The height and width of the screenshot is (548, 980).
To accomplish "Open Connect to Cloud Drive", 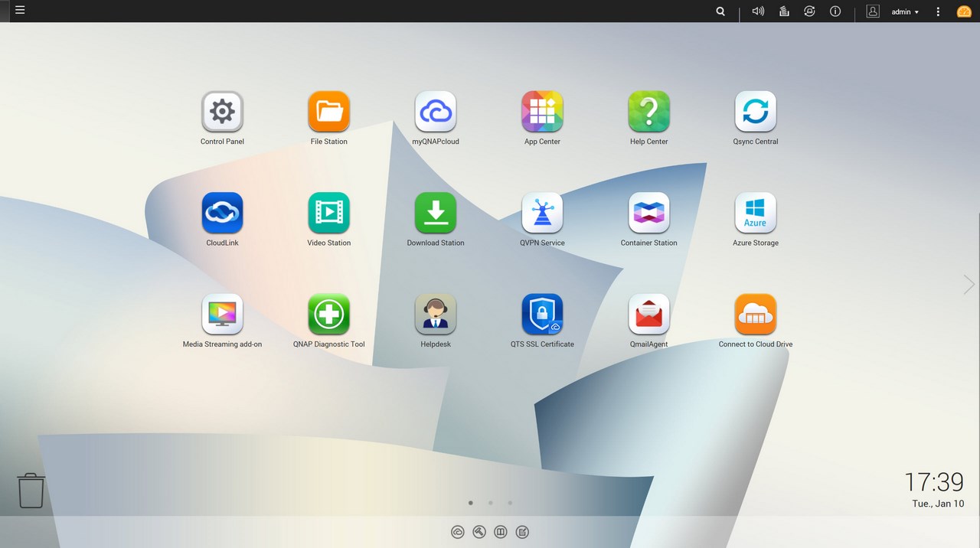I will (x=756, y=315).
